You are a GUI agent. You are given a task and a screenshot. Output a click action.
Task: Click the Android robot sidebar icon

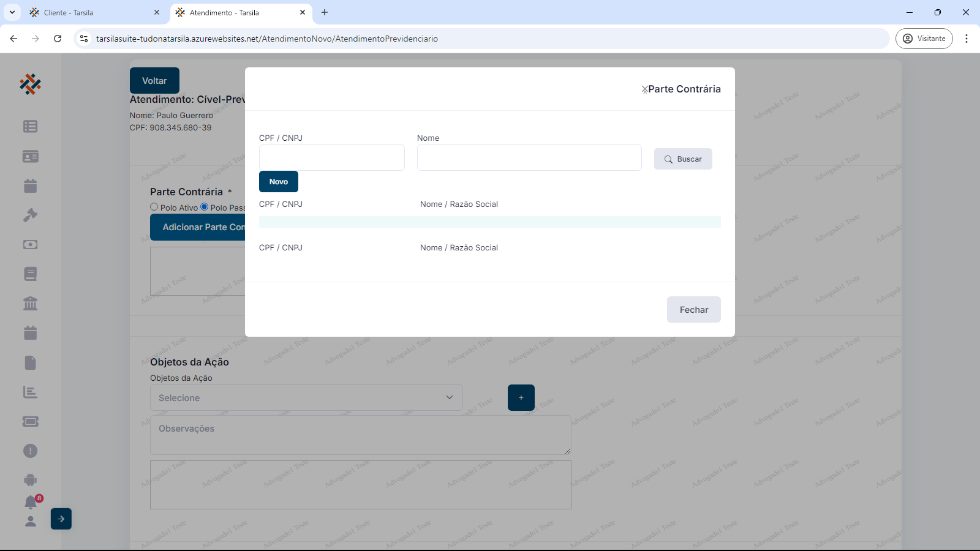30,480
